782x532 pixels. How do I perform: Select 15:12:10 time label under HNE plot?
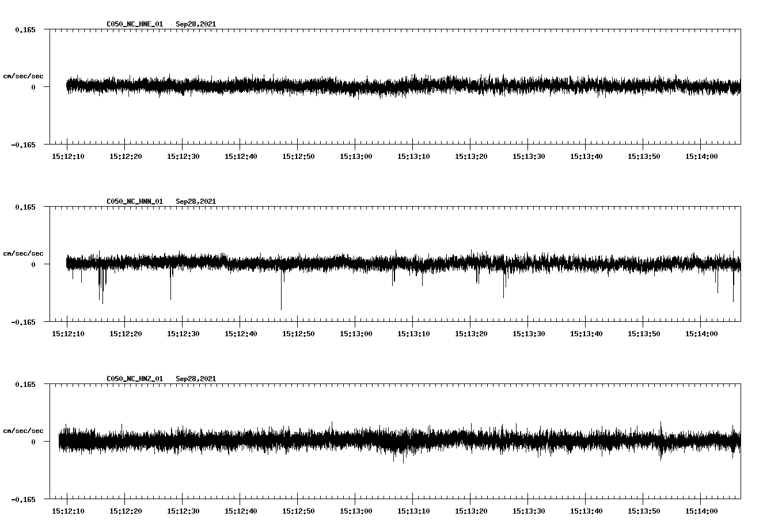click(x=68, y=156)
